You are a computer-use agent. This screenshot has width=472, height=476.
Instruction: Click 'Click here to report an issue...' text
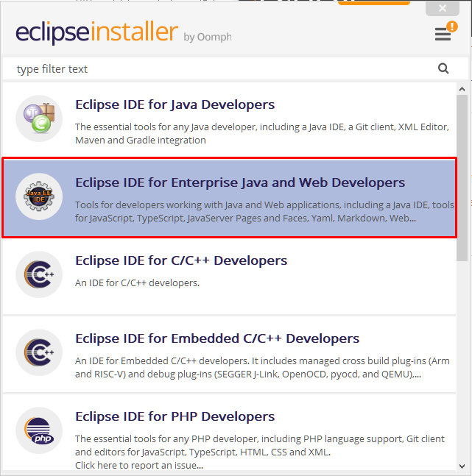pos(139,466)
